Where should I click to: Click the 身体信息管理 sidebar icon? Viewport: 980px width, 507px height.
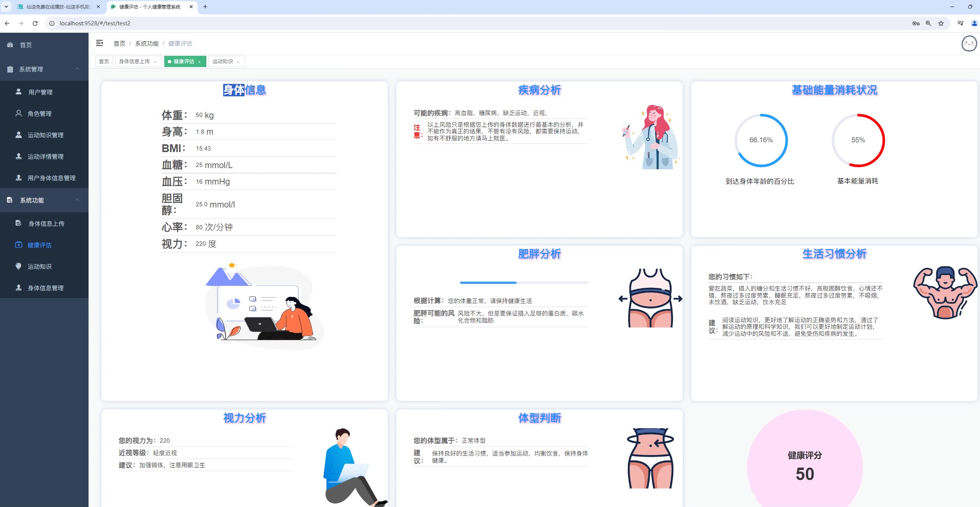[x=18, y=287]
